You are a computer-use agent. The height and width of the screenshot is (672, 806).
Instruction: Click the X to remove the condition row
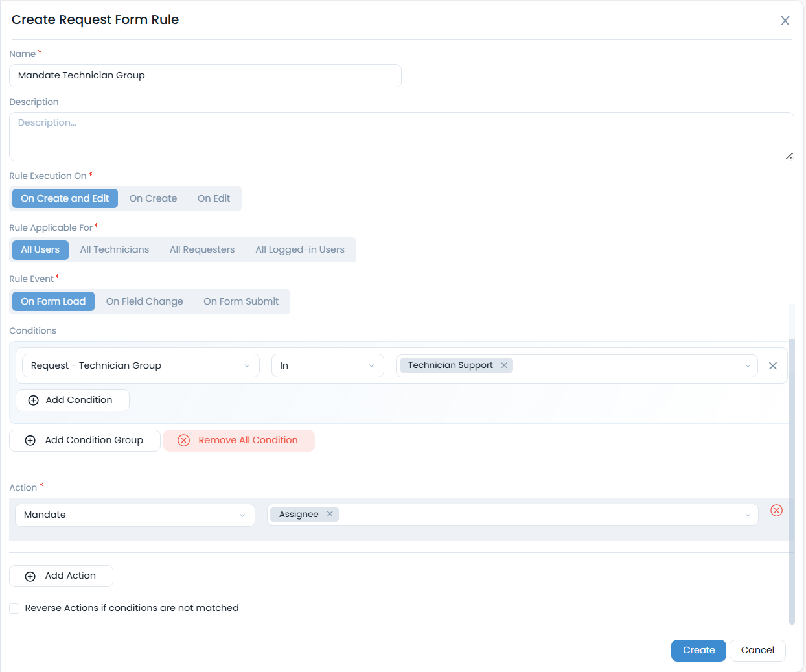[x=772, y=365]
